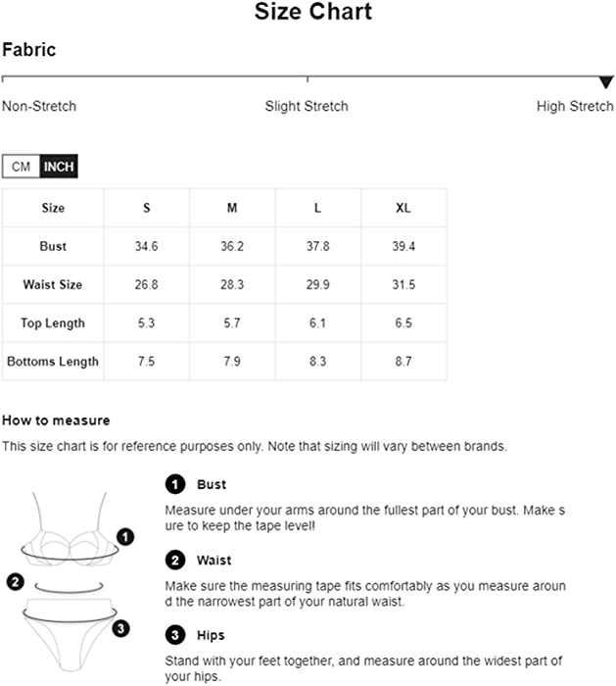This screenshot has height=686, width=616.
Task: Switch units to CM
Action: coord(21,167)
